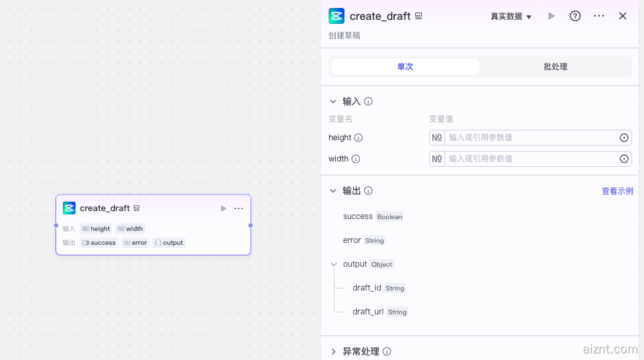Screen dimensions: 644x360
Task: Click the output tag on canvas node
Action: coord(169,243)
